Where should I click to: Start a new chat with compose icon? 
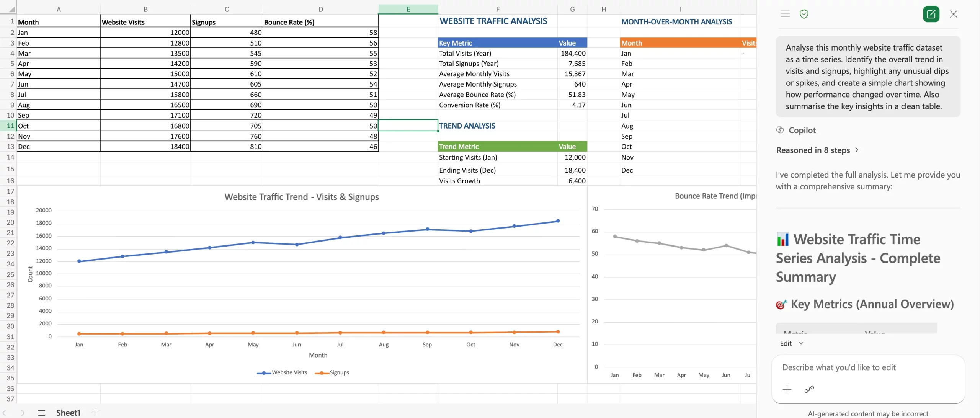tap(931, 14)
